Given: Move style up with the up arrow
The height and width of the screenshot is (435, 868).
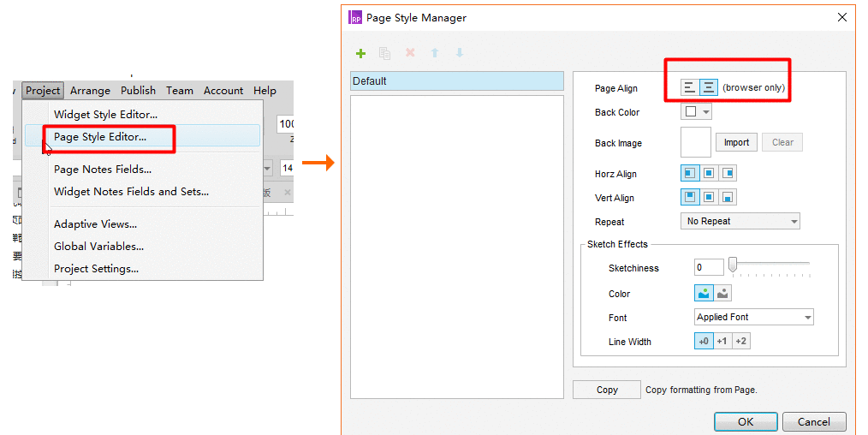Looking at the screenshot, I should click(435, 52).
